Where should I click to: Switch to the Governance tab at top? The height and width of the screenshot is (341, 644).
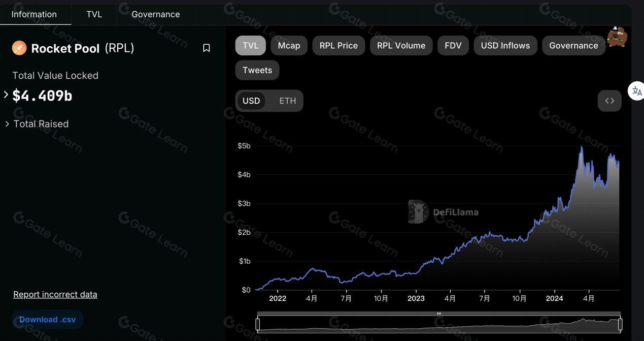tap(156, 14)
